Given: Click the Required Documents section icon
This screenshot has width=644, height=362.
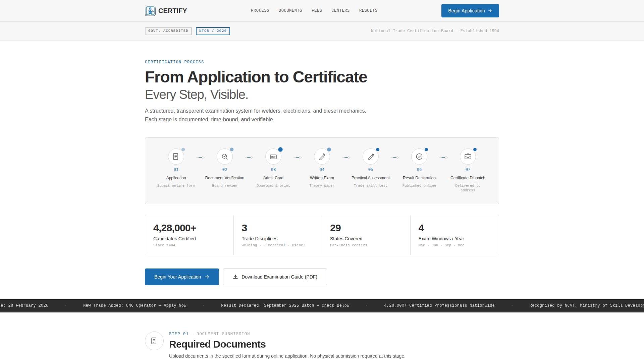Looking at the screenshot, I should click(154, 341).
